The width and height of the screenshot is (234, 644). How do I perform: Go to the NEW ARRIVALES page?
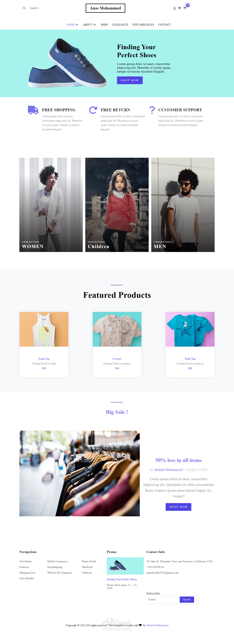click(143, 25)
